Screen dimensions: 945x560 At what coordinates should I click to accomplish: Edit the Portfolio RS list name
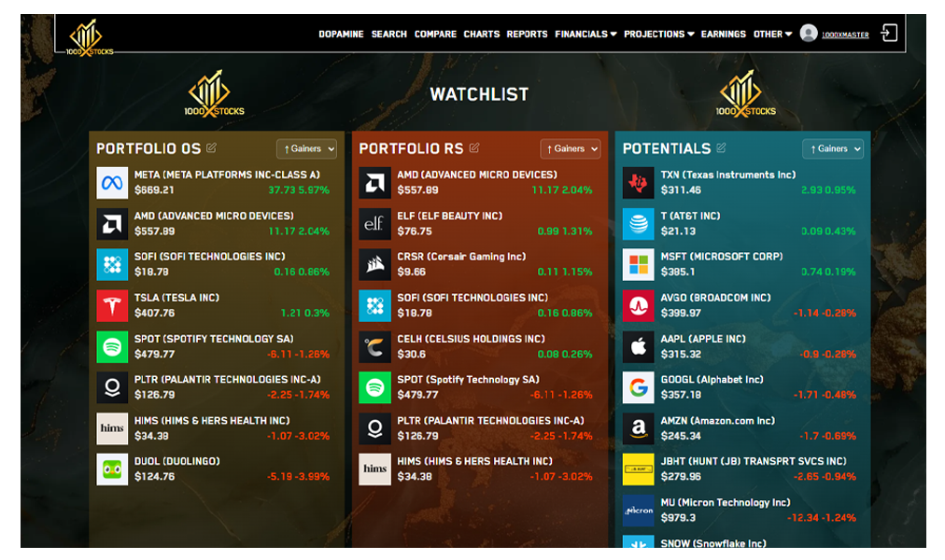[x=474, y=148]
